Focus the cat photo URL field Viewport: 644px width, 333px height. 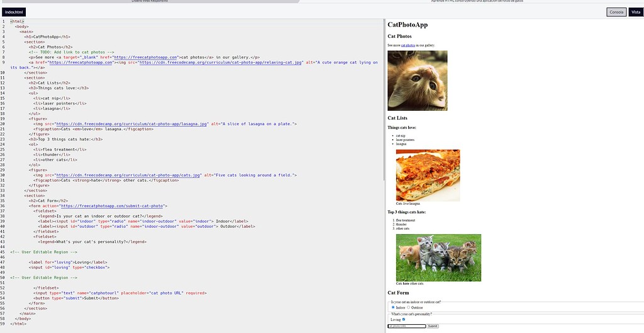(407, 326)
